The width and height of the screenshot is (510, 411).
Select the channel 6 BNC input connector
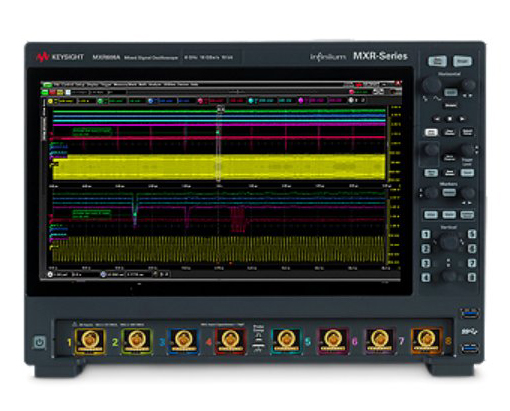[x=333, y=341]
